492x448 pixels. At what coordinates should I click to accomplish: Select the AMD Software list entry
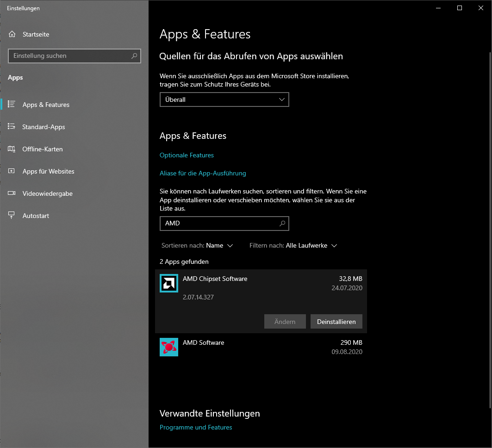point(261,347)
